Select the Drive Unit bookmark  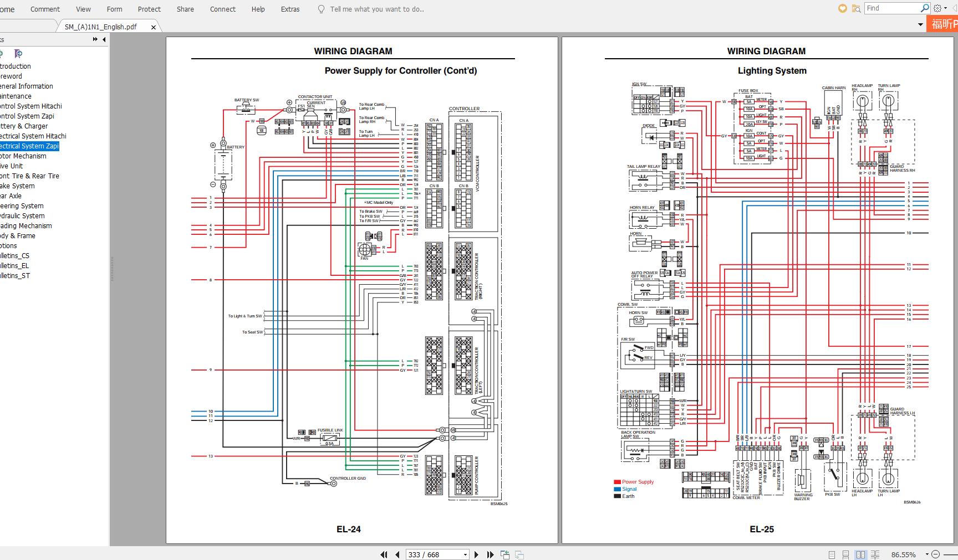tap(12, 166)
